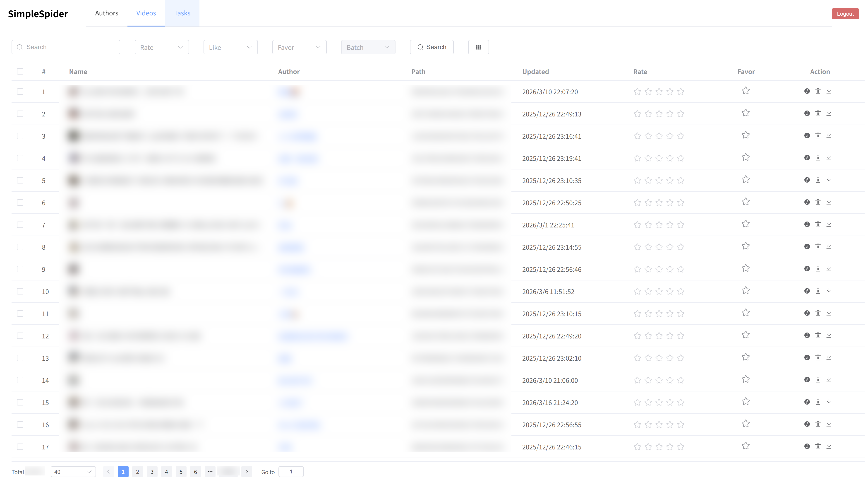Jump forward with the pagination ellipsis
This screenshot has height=480, width=868.
pos(210,472)
